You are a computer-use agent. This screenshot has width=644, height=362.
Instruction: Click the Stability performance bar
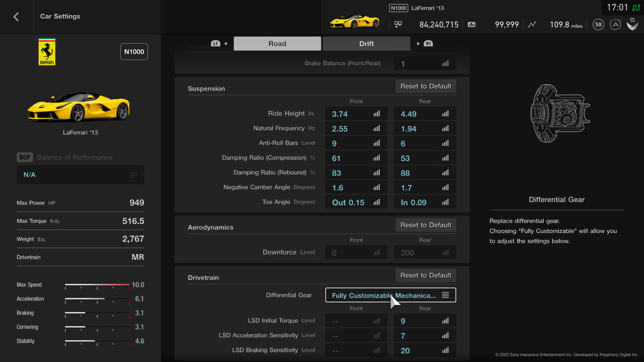[97, 341]
